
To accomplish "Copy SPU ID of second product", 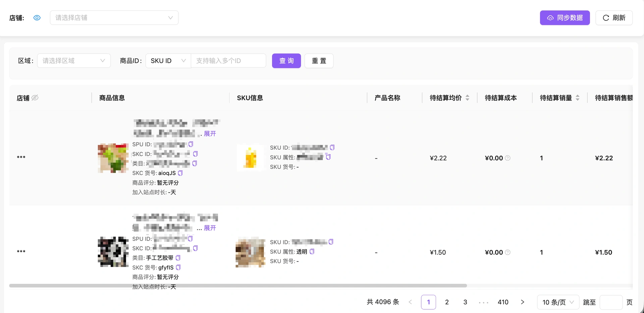I will coord(190,239).
